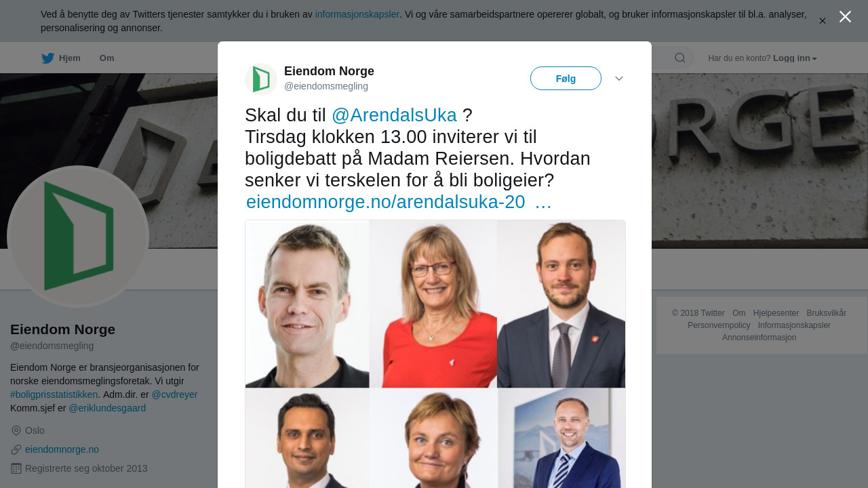
Task: Expand the tweet options chevron menu
Action: click(619, 79)
